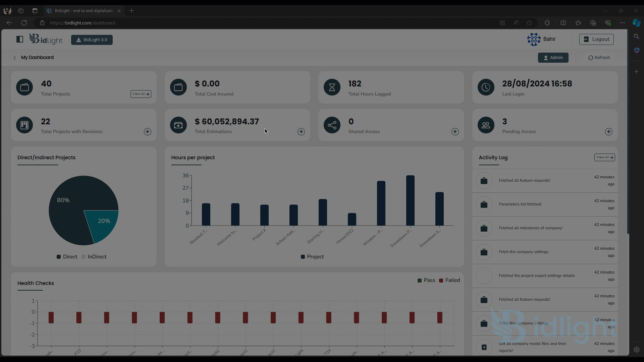Click the View All Total Projects button
Viewport: 644px width, 362px height.
tap(141, 93)
